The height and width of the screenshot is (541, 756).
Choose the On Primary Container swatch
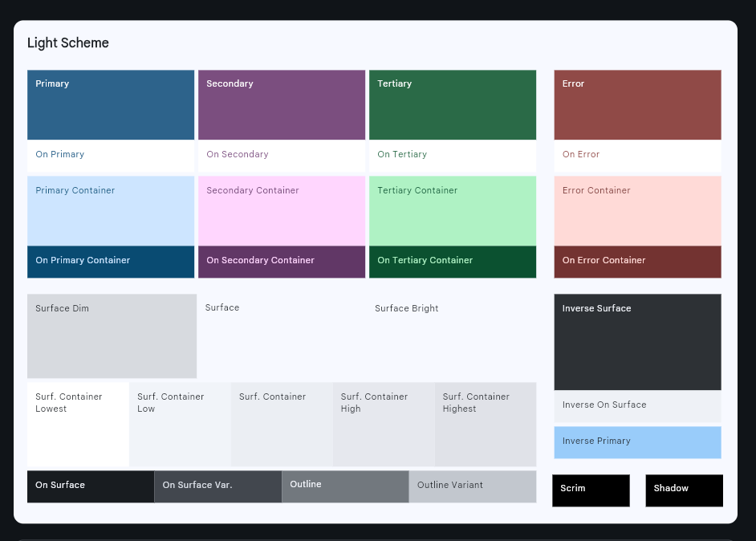(x=111, y=262)
